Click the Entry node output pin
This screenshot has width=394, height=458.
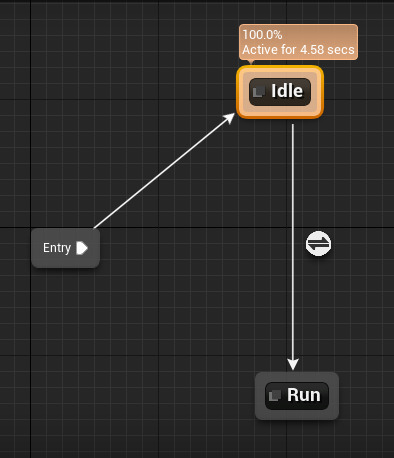tap(82, 248)
